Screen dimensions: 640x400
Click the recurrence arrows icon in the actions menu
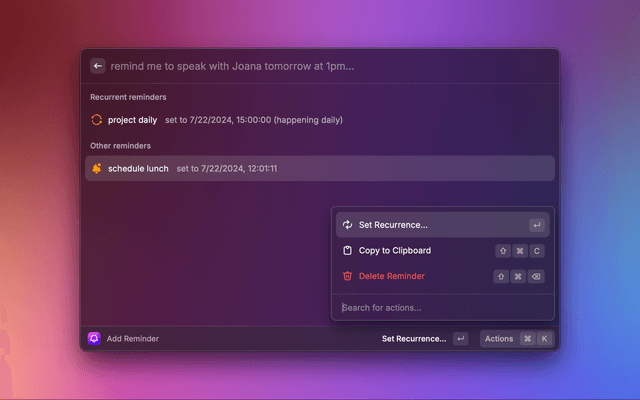click(347, 225)
